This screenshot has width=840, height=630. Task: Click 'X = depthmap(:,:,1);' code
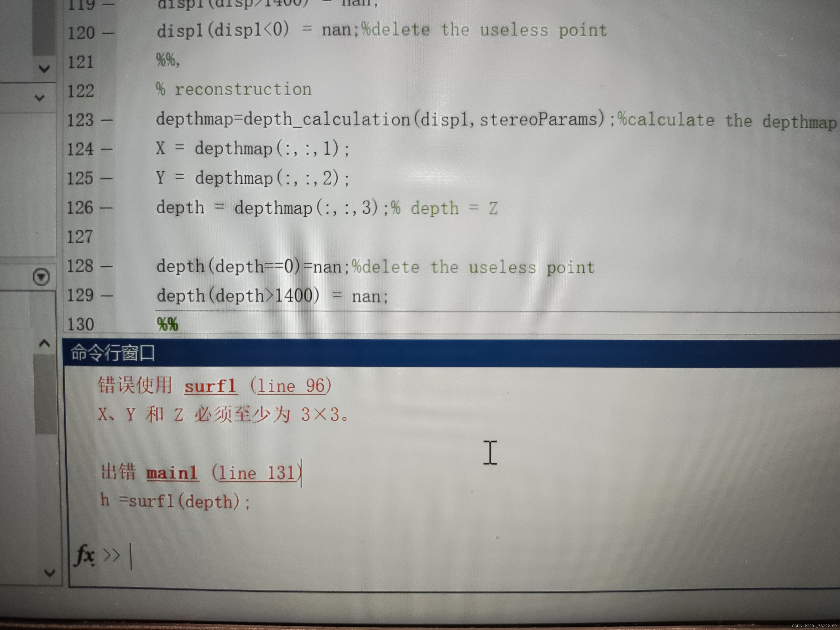(252, 148)
